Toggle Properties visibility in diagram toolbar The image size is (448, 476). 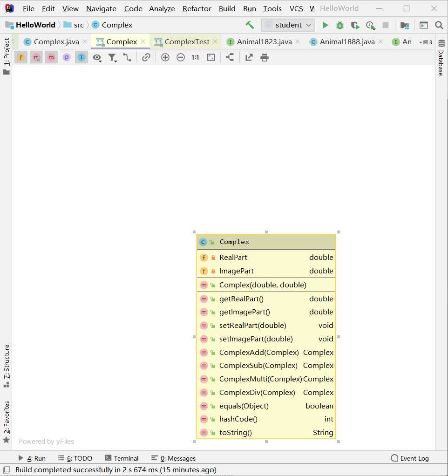point(66,57)
